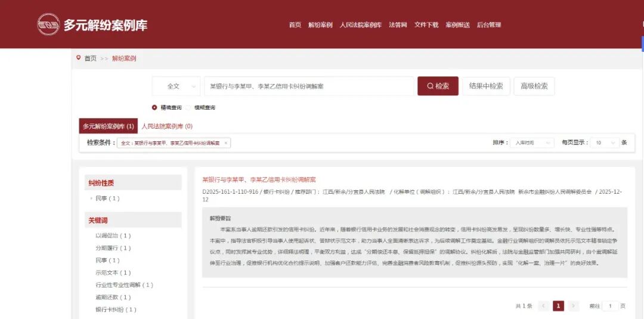Click the site logo emblem in header
The height and width of the screenshot is (319, 644).
[48, 24]
